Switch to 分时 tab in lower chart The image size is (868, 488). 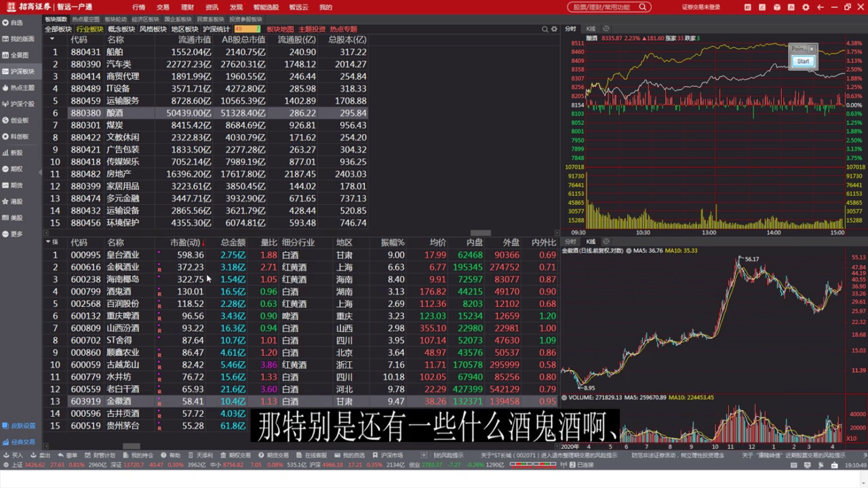(x=570, y=242)
